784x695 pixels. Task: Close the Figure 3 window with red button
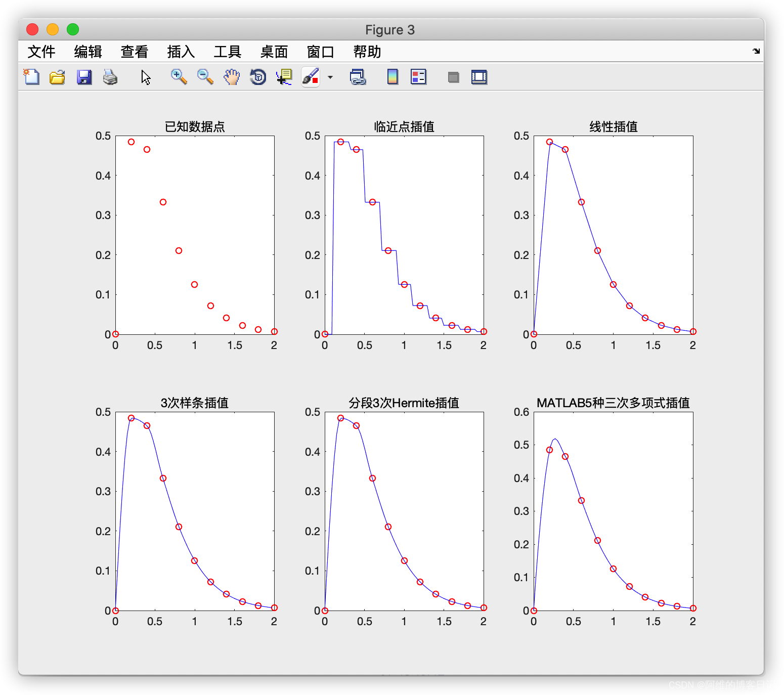click(32, 29)
